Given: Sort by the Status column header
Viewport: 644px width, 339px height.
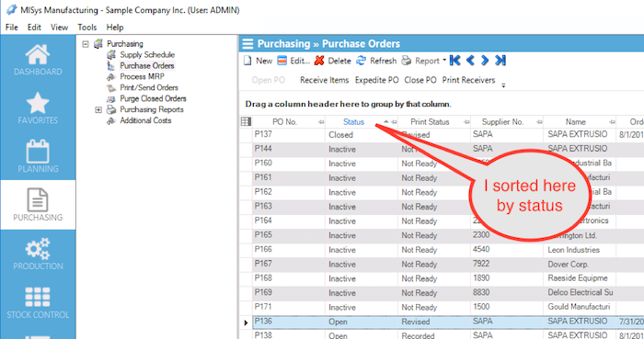Looking at the screenshot, I should click(x=353, y=122).
